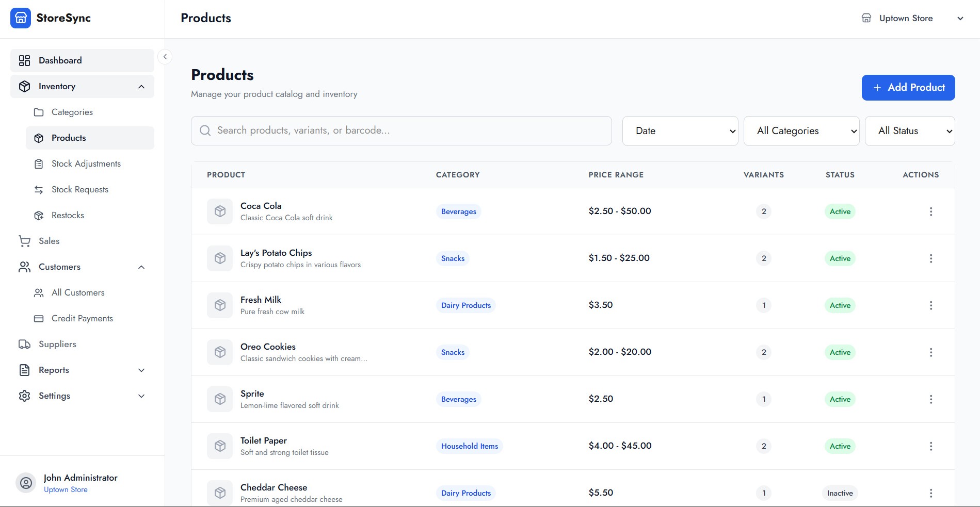The image size is (980, 507).
Task: Click the Household Items category badge
Action: pyautogui.click(x=470, y=446)
